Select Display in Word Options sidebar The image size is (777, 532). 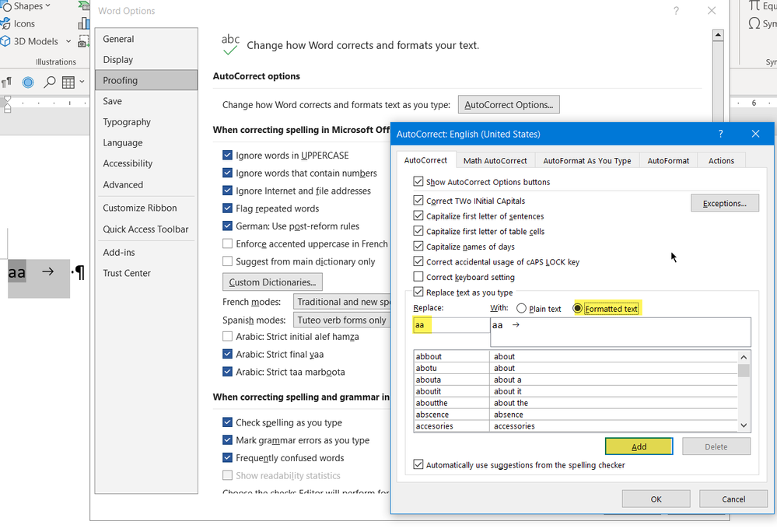coord(146,59)
